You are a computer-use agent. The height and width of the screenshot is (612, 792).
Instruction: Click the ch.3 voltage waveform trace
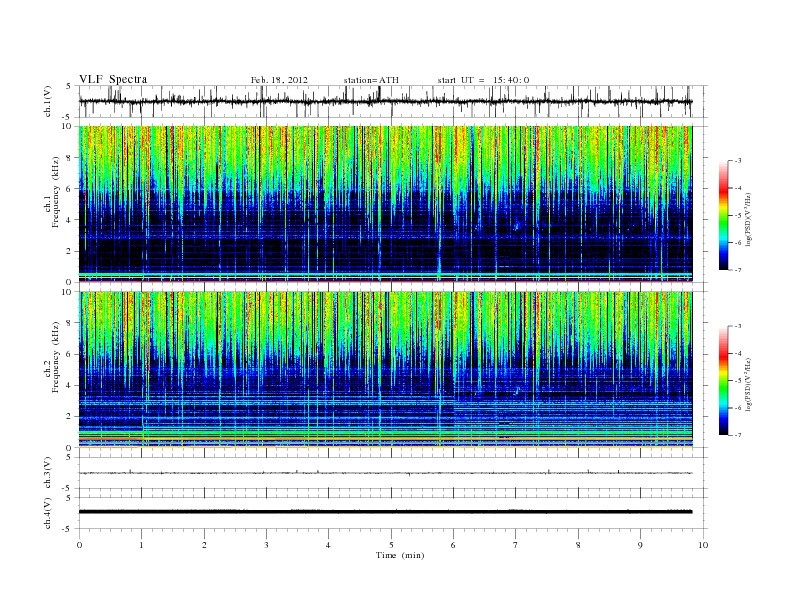pos(385,473)
